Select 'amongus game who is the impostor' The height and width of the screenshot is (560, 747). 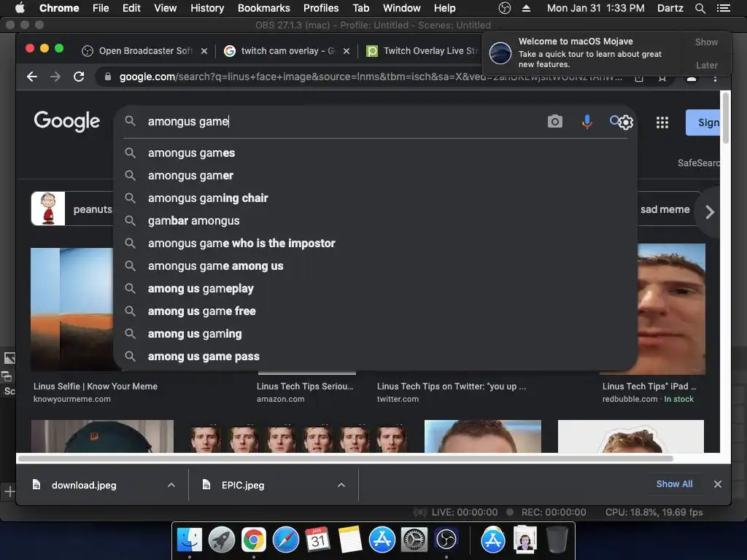click(x=376, y=244)
